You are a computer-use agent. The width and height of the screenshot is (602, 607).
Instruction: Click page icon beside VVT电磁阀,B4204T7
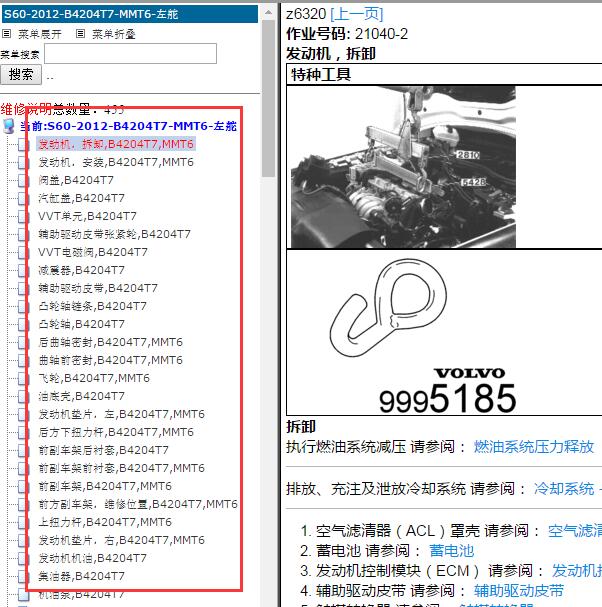23,252
